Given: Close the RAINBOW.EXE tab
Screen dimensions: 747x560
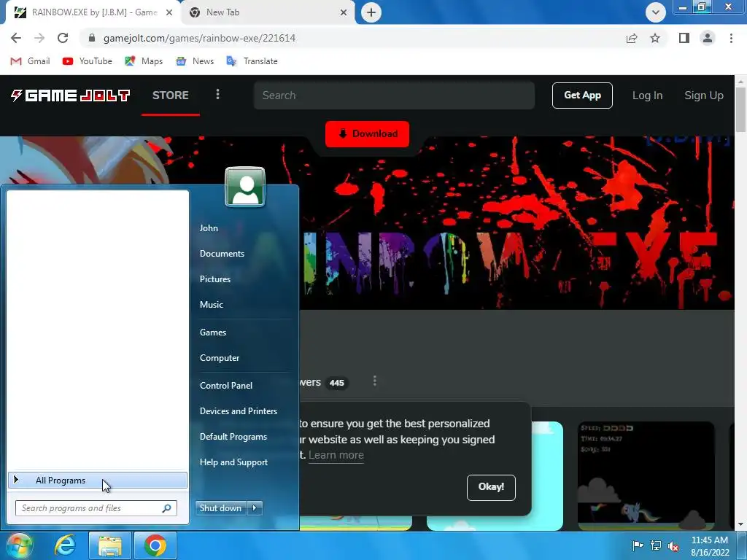Looking at the screenshot, I should tap(169, 12).
